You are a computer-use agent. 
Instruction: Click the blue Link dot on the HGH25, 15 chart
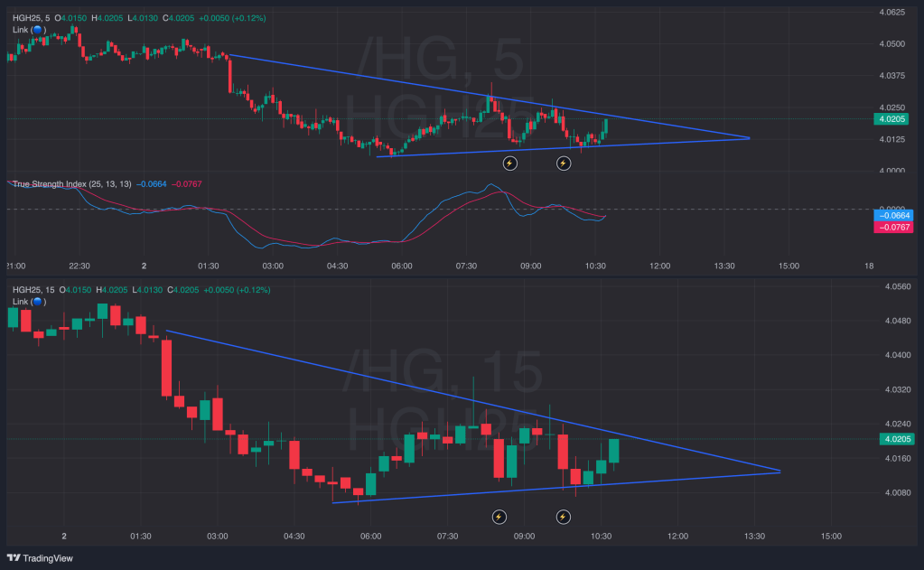(38, 301)
